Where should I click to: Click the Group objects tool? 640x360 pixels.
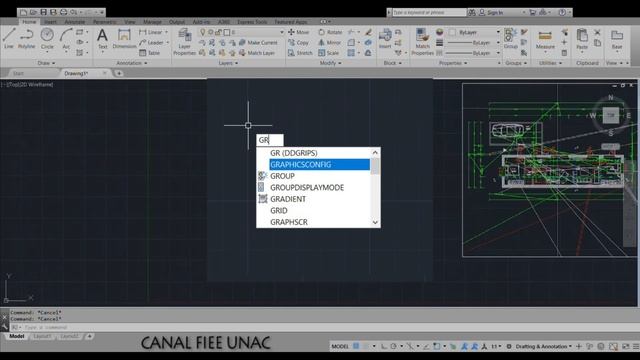tap(510, 39)
